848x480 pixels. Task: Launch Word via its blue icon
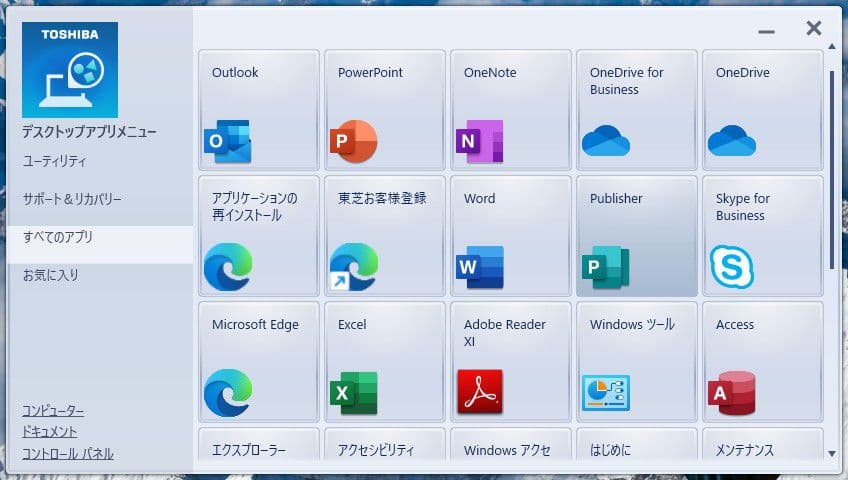tap(480, 267)
